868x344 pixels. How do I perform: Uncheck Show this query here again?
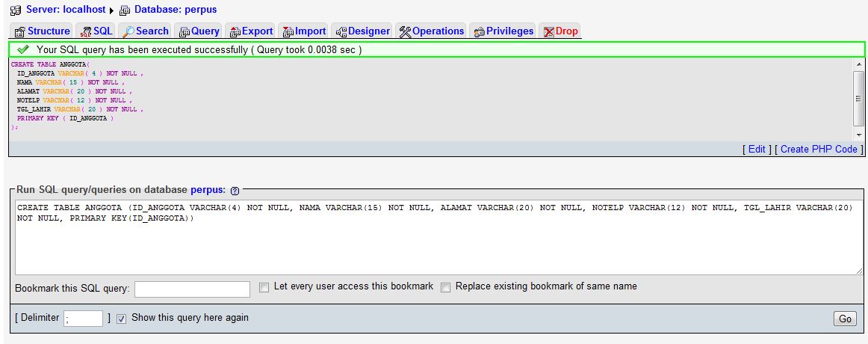click(x=122, y=319)
